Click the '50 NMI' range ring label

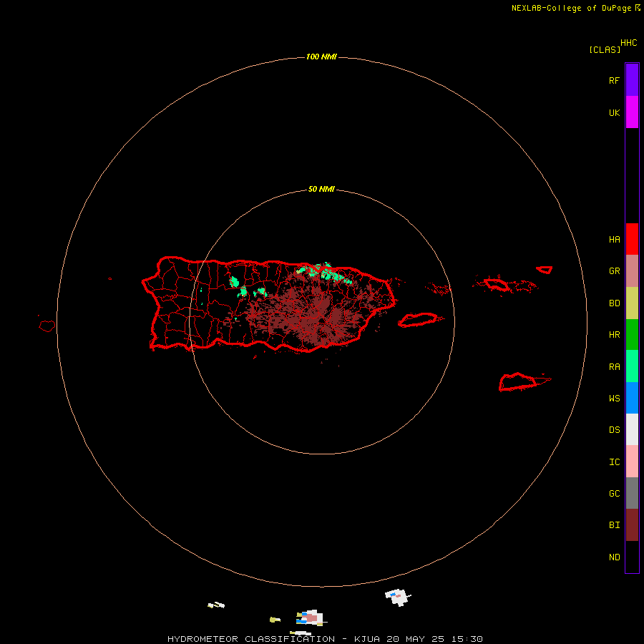(321, 189)
